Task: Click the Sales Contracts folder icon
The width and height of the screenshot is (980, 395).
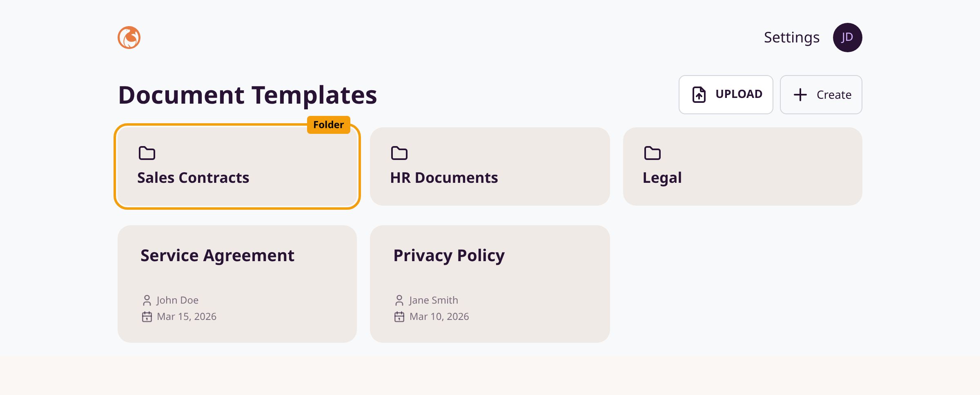Action: click(x=147, y=153)
